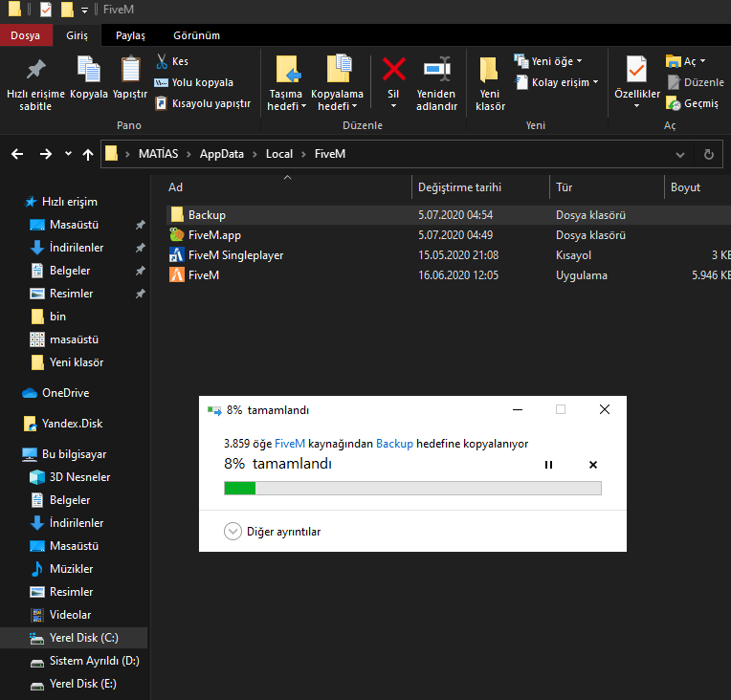The width and height of the screenshot is (731, 700).
Task: Pause the copy operation
Action: tap(548, 465)
